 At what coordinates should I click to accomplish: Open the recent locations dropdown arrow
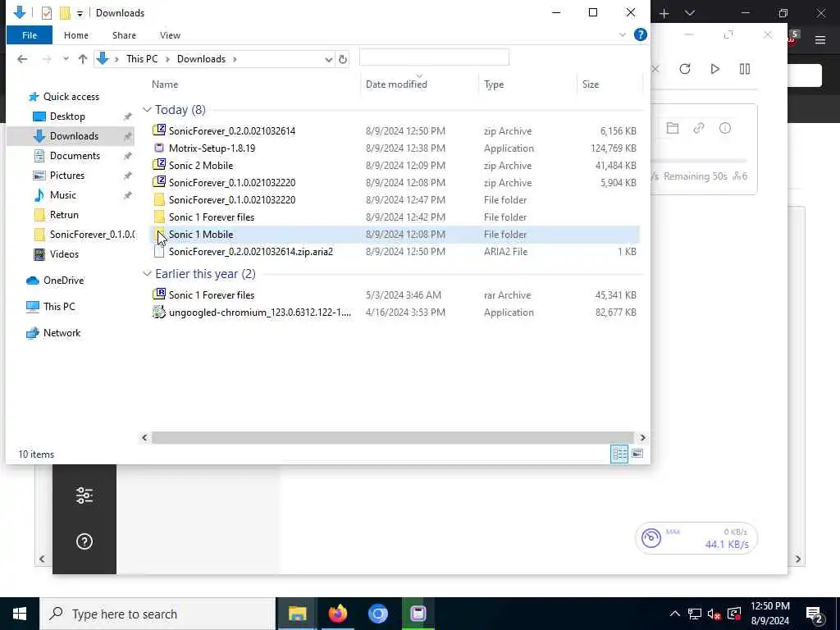[x=66, y=59]
